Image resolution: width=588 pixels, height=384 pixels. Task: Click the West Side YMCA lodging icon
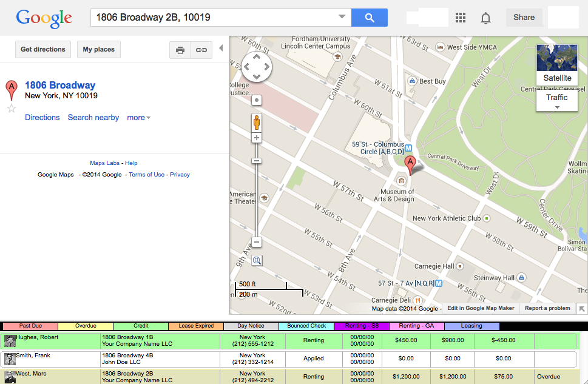(441, 47)
